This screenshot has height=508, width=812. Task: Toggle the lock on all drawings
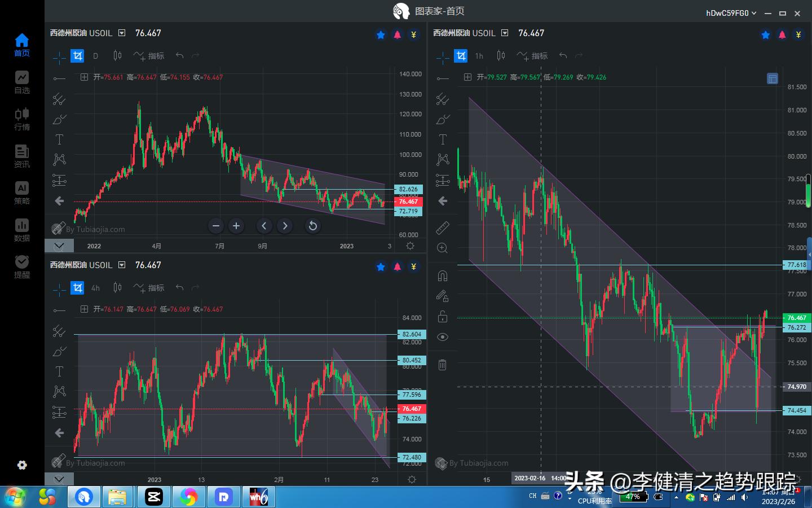[x=443, y=316]
